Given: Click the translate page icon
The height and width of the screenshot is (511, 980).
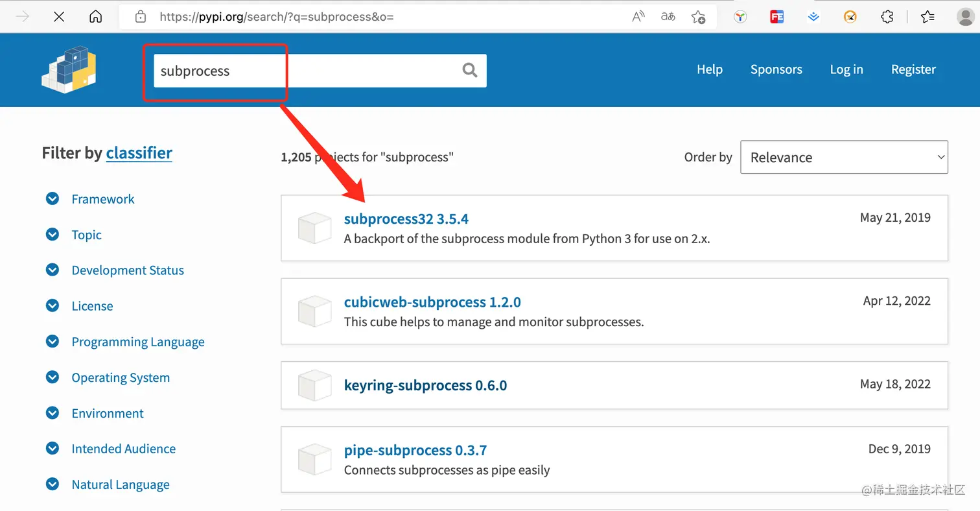Looking at the screenshot, I should pyautogui.click(x=668, y=17).
